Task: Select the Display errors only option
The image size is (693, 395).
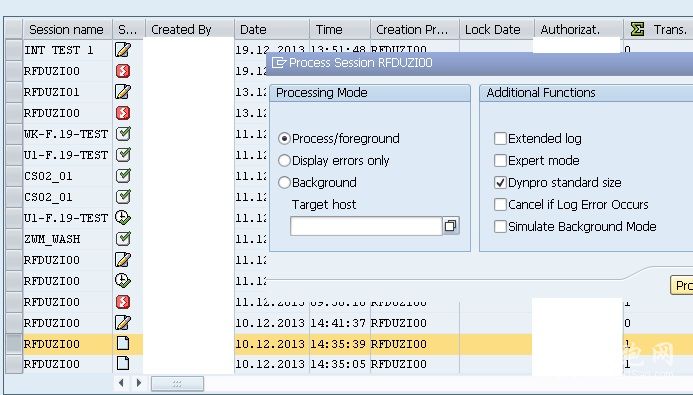Action: click(284, 160)
